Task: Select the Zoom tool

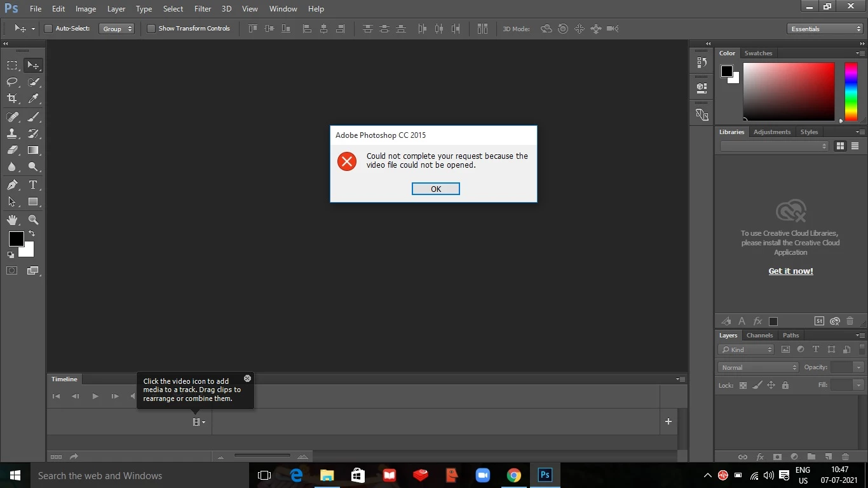Action: [33, 220]
